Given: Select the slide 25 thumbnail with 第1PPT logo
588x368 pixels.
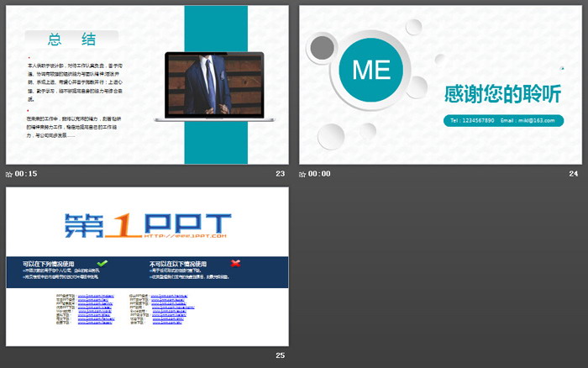Looking at the screenshot, I should click(147, 266).
